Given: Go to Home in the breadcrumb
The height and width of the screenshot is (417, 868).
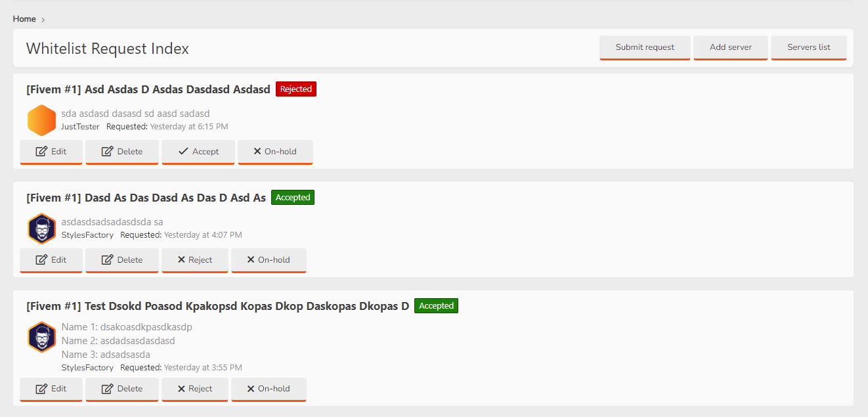Looking at the screenshot, I should [x=24, y=19].
